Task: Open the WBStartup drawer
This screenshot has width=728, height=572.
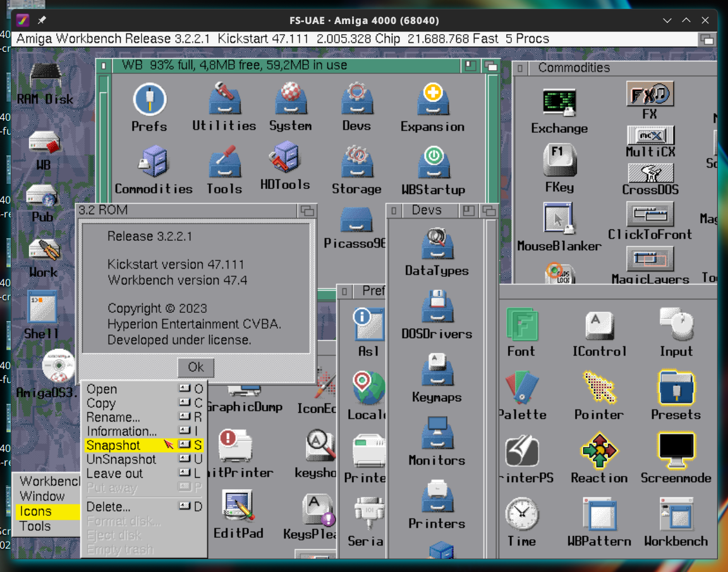Action: [x=433, y=164]
